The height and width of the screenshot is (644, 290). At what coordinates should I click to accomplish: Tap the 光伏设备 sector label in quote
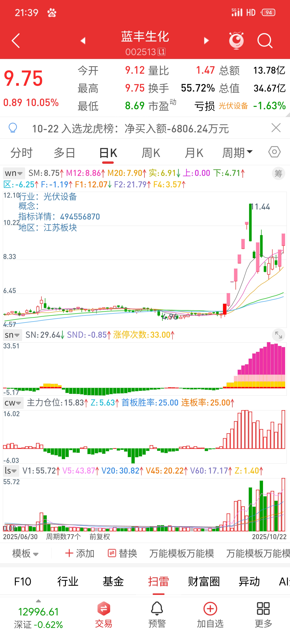coord(233,106)
